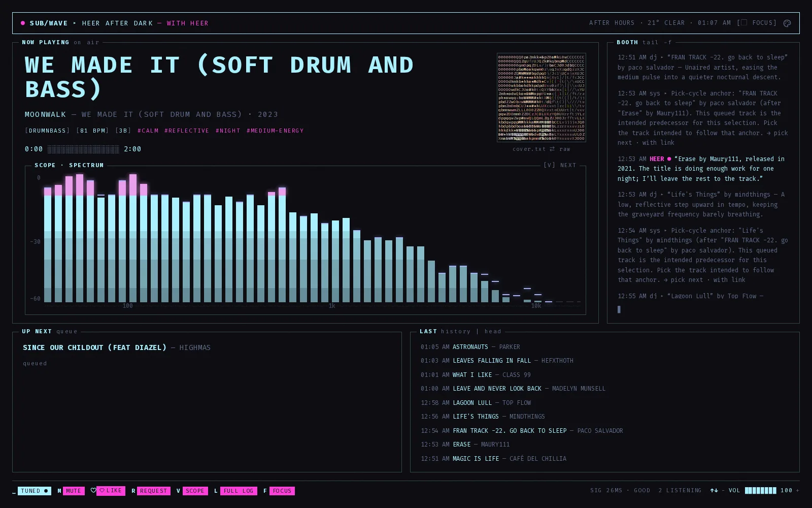This screenshot has width=812, height=508.
Task: Open the theme palette icon
Action: [787, 23]
